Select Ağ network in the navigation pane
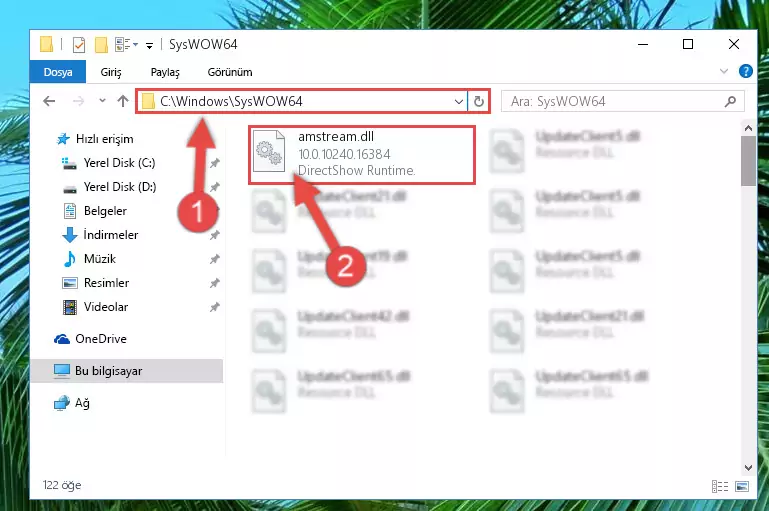Viewport: 769px width, 511px height. 82,403
